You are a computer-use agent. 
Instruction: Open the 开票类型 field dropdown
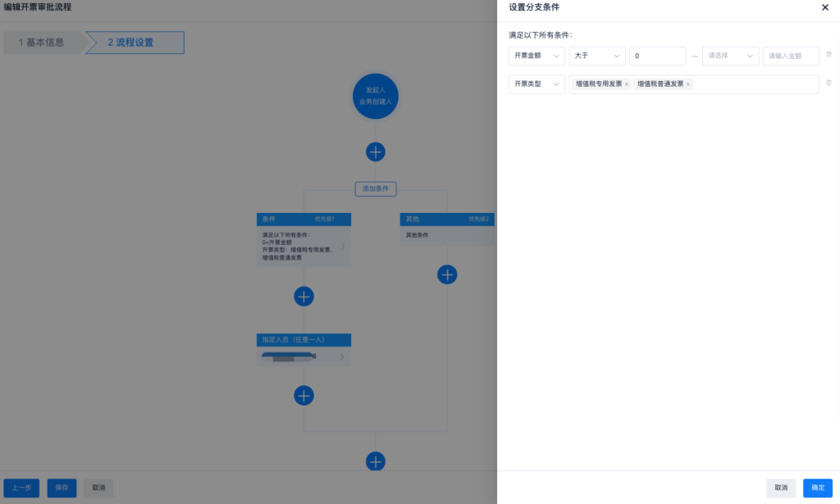click(536, 84)
